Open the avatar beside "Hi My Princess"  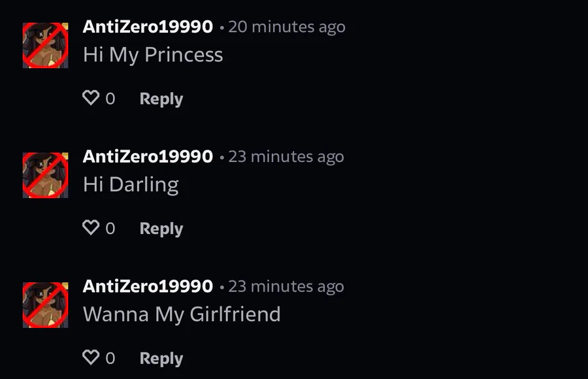tap(45, 45)
